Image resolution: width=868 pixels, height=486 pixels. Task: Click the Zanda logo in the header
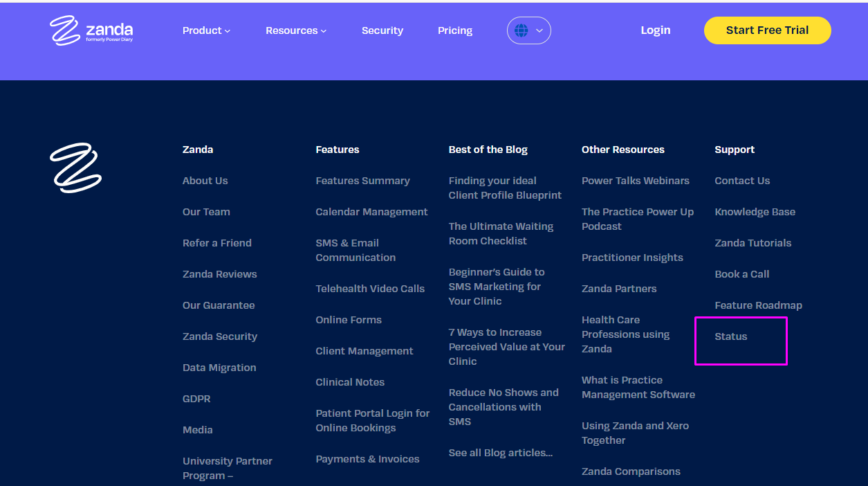click(91, 30)
